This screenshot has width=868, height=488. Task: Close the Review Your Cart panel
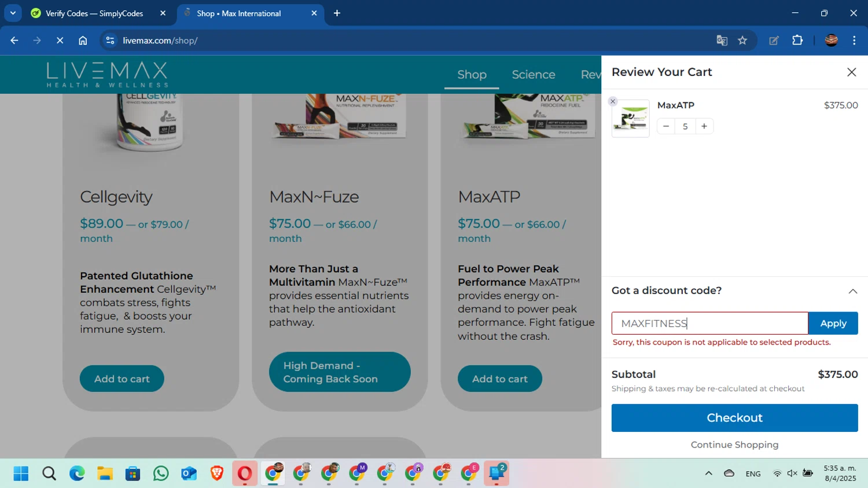click(x=851, y=72)
